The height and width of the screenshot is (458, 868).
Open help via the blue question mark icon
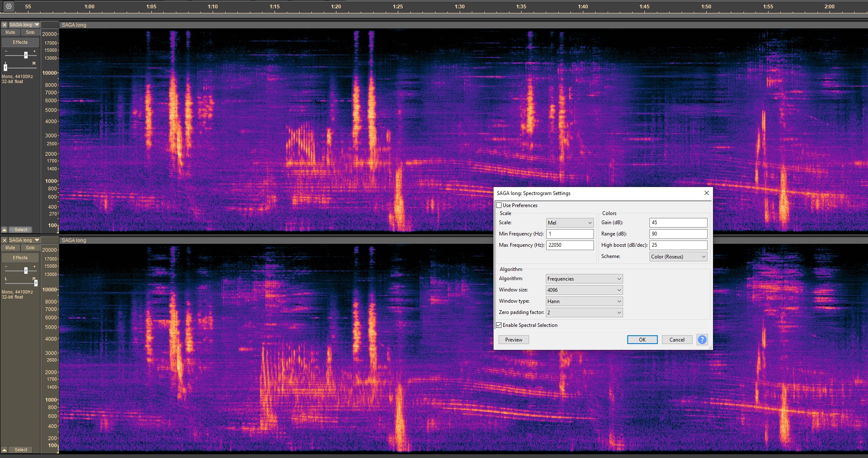(x=702, y=340)
